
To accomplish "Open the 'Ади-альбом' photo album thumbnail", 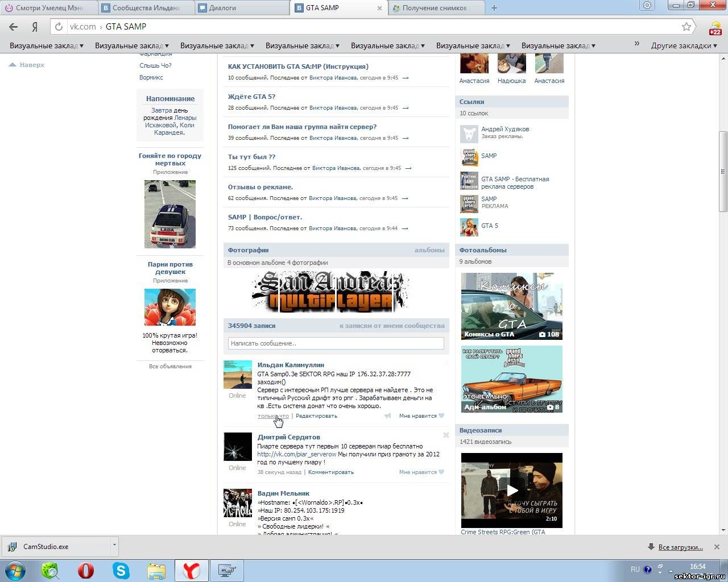I will click(x=512, y=379).
